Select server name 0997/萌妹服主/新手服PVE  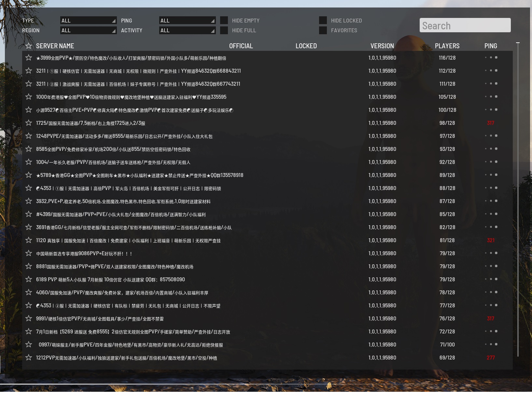pyautogui.click(x=131, y=345)
